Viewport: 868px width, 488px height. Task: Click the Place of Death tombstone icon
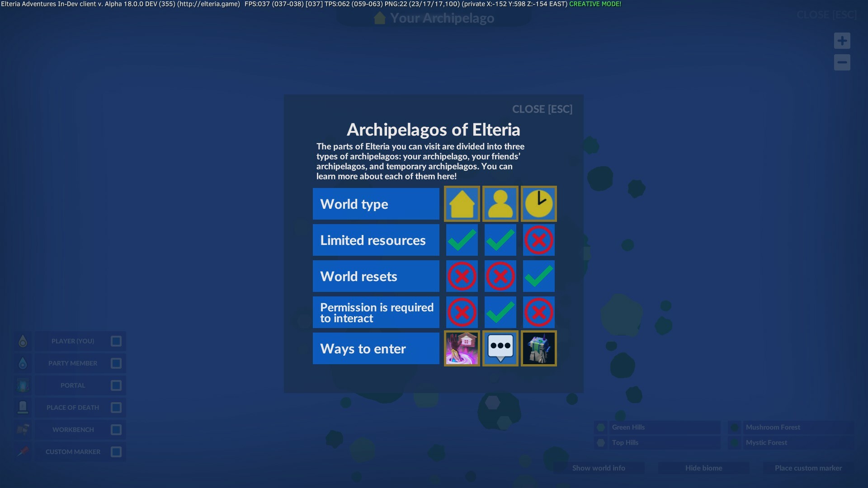[23, 408]
